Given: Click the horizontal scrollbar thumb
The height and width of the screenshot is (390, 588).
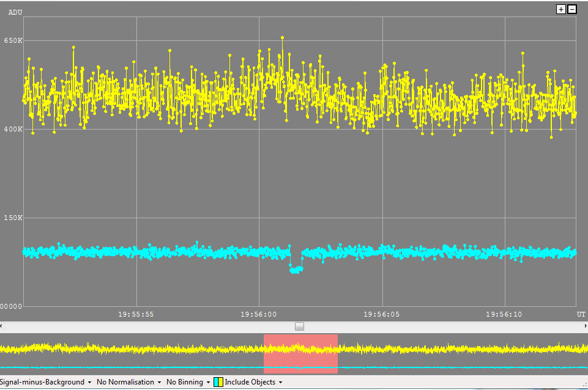Looking at the screenshot, I should (299, 326).
